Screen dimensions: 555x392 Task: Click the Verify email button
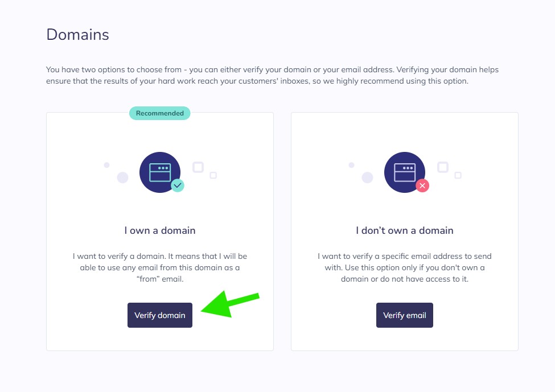405,315
